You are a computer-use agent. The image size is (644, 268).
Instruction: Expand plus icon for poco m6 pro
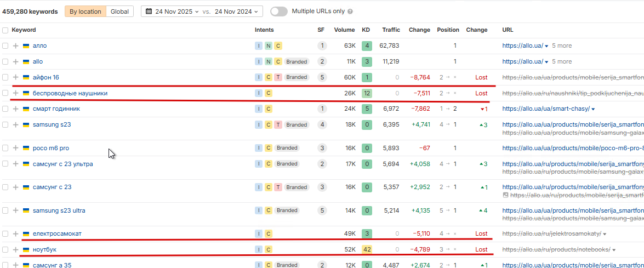15,148
